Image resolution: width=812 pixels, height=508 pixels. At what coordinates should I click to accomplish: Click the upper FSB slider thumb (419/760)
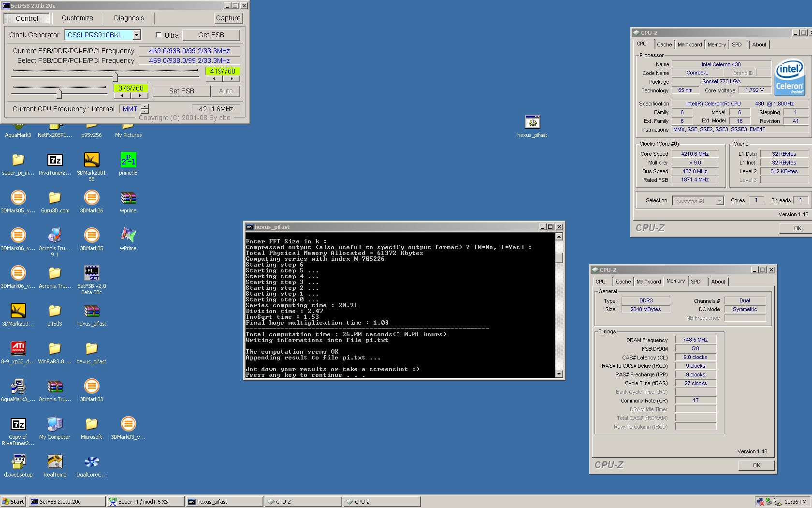tap(115, 76)
